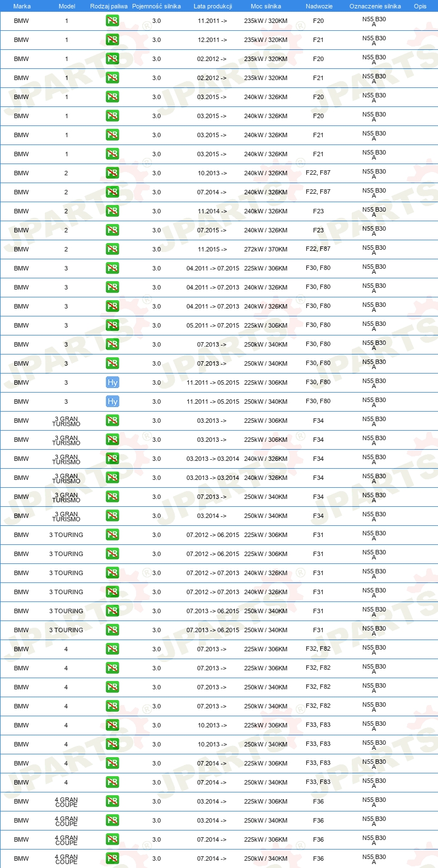Screen dimensions: 438x868
Task: Select the fuel icon for 02.2012 F20 row
Action: [x=112, y=59]
